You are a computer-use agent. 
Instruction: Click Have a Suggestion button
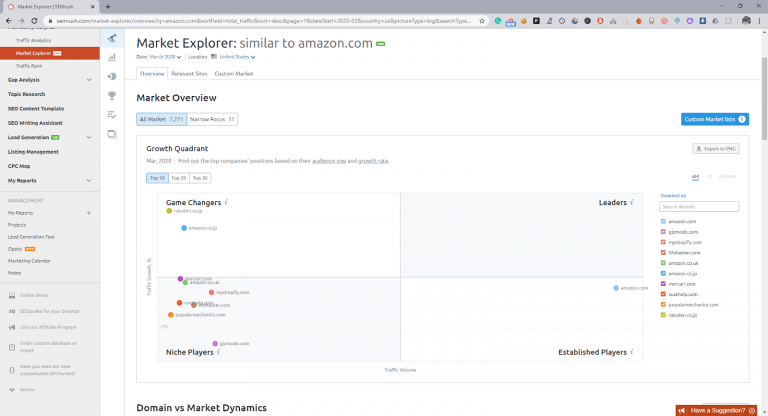point(716,411)
